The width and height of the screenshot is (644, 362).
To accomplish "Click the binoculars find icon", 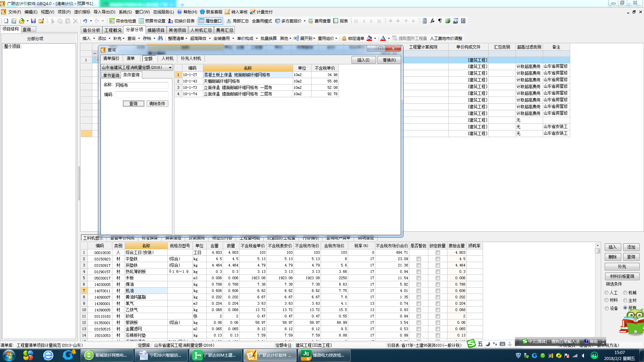I will (x=160, y=38).
